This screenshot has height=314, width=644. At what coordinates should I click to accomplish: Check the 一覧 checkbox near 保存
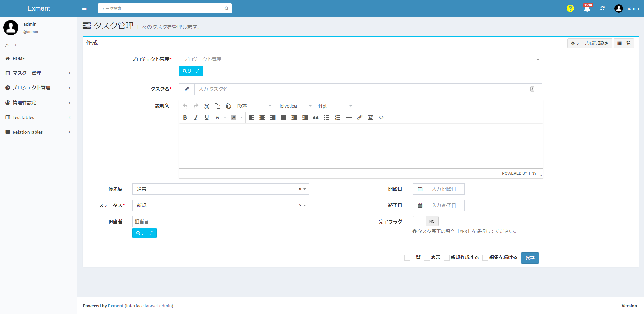tap(407, 257)
